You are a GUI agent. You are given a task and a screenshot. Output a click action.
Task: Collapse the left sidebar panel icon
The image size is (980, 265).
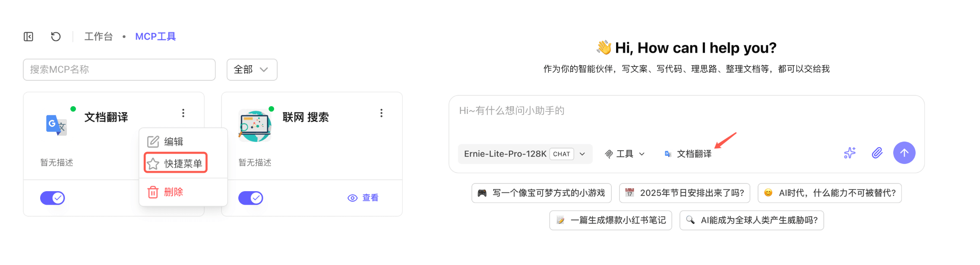coord(28,37)
